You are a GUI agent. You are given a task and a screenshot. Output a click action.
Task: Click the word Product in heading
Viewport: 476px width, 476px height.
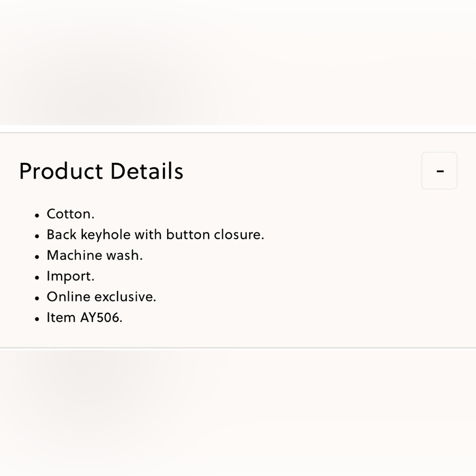(x=61, y=171)
